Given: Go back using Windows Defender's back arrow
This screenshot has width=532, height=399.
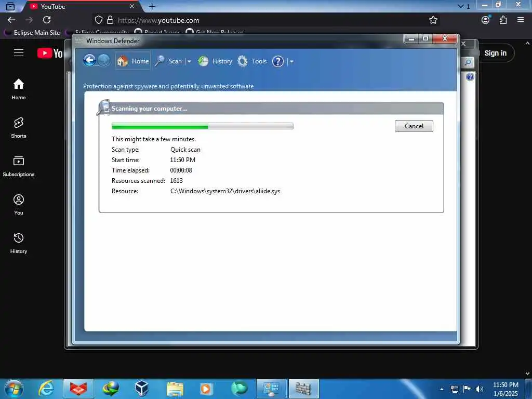Looking at the screenshot, I should click(89, 61).
